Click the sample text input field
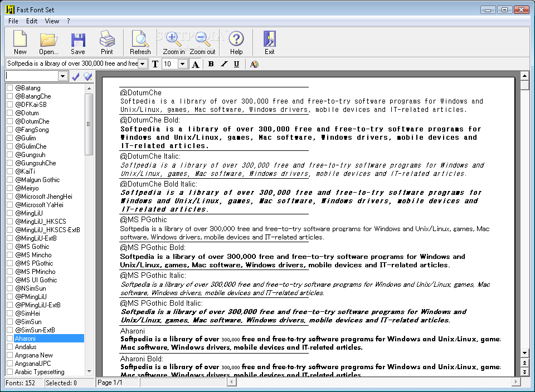The height and width of the screenshot is (392, 535). [x=72, y=63]
